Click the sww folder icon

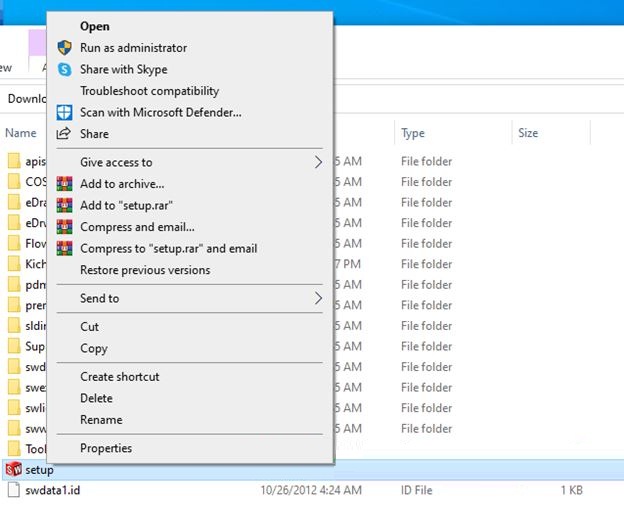pos(14,428)
